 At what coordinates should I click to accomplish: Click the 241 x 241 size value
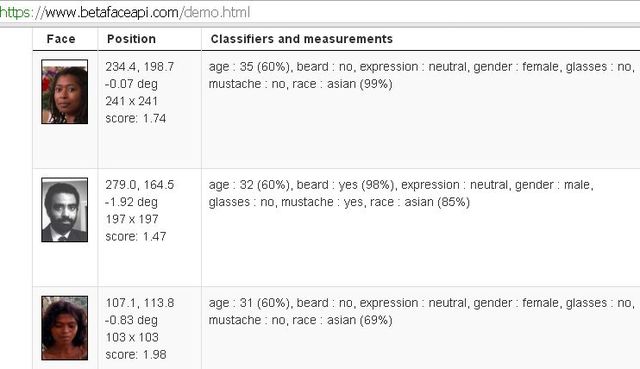click(131, 101)
